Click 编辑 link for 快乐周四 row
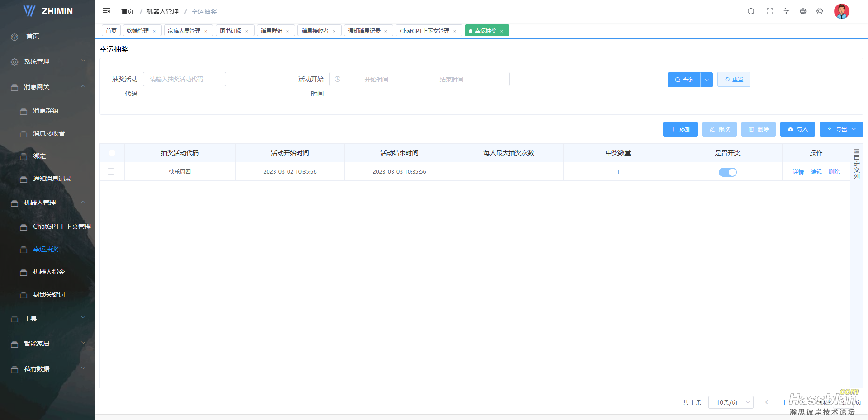This screenshot has height=420, width=868. pos(816,172)
